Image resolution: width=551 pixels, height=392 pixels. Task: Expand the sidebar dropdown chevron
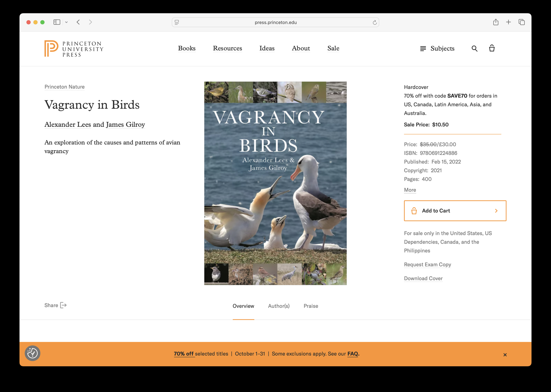(x=66, y=22)
